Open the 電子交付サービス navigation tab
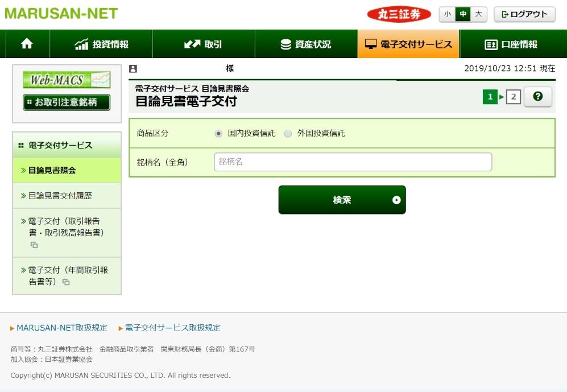Image resolution: width=567 pixels, height=392 pixels. coord(408,44)
